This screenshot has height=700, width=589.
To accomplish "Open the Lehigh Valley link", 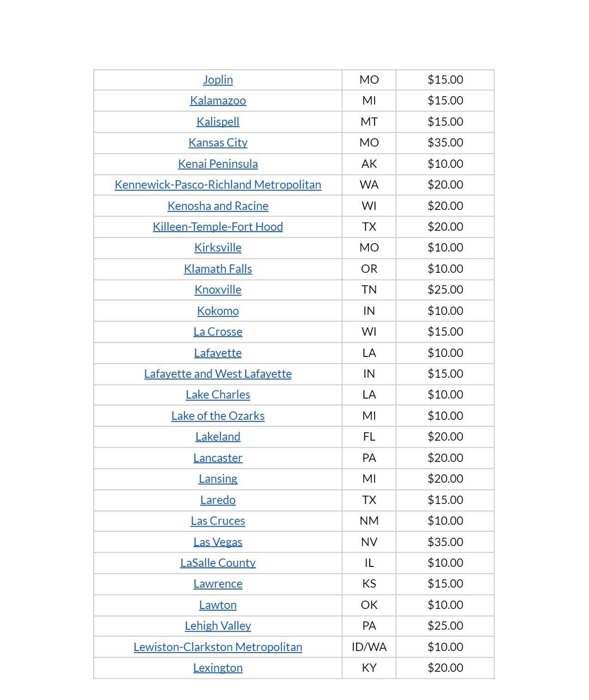I will pos(218,626).
